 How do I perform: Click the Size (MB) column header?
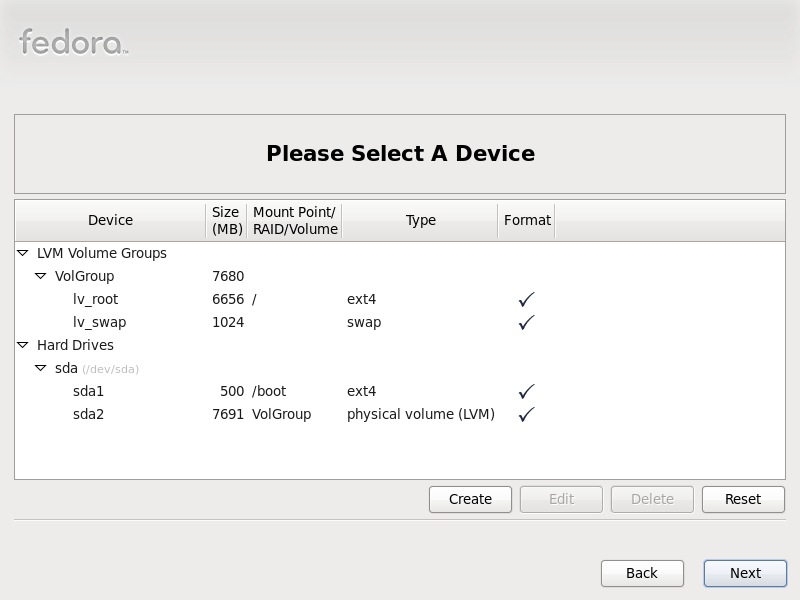227,220
